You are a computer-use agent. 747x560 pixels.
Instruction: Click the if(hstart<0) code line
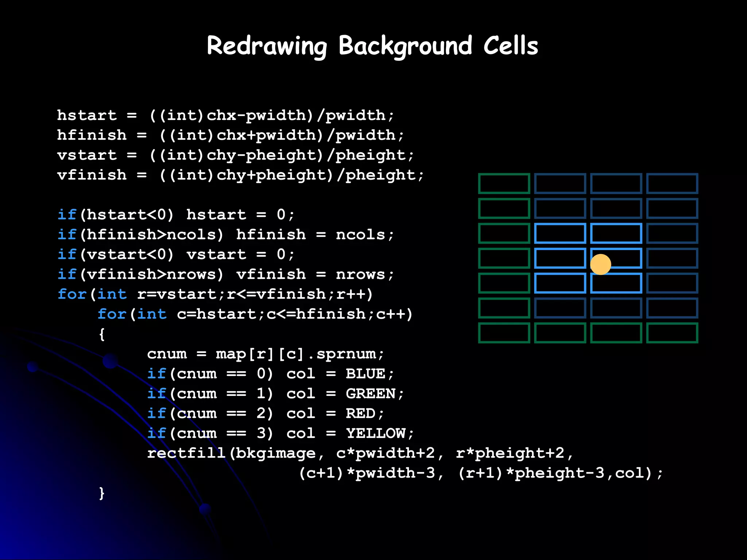176,215
